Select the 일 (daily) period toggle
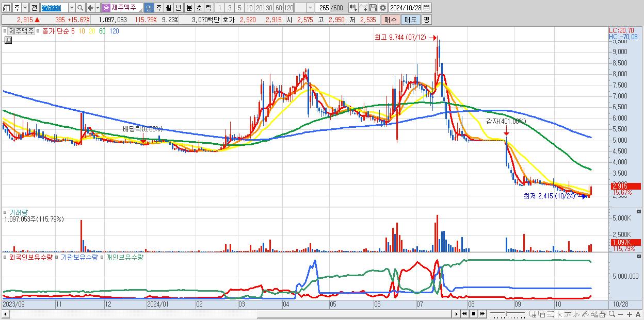 coord(149,8)
